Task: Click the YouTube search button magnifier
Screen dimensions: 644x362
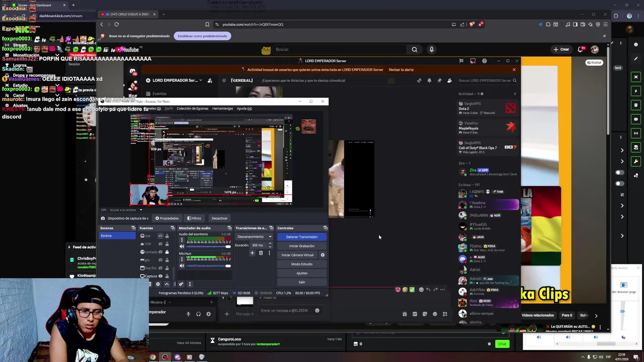Action: [414, 49]
